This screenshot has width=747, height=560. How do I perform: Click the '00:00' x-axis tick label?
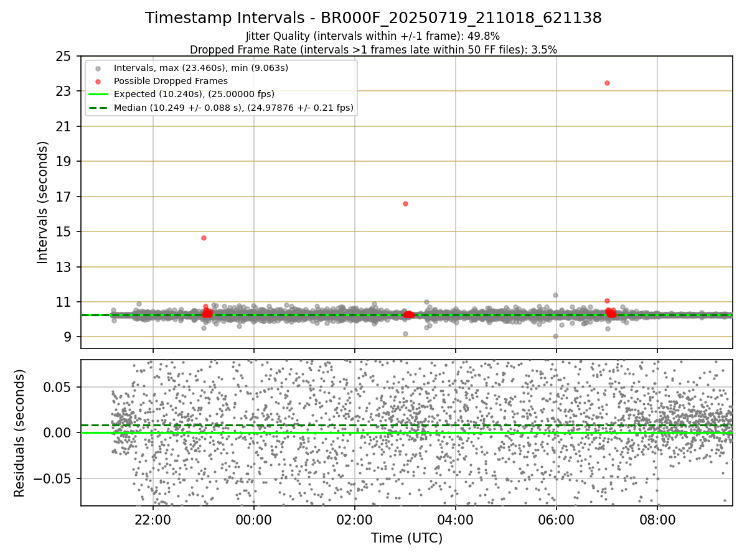coord(254,519)
